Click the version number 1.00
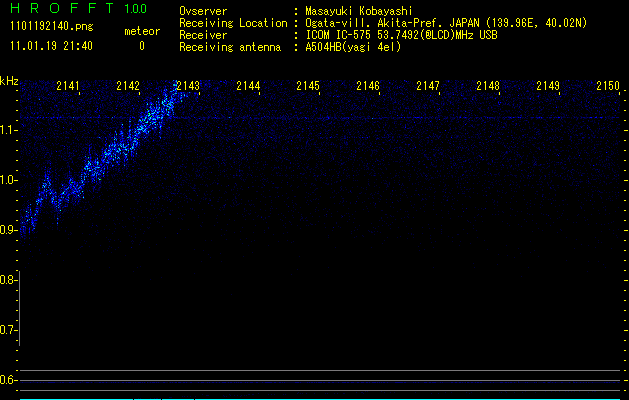The width and height of the screenshot is (629, 400). click(135, 8)
